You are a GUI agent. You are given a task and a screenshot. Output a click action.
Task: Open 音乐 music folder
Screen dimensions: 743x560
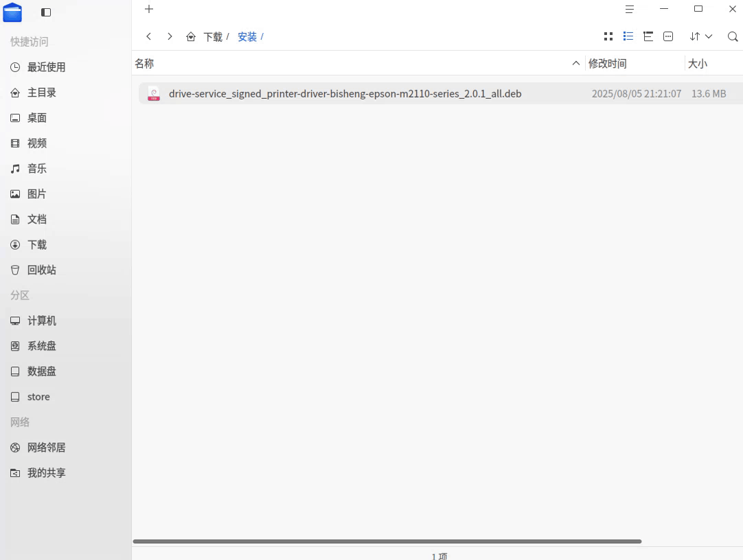point(37,169)
